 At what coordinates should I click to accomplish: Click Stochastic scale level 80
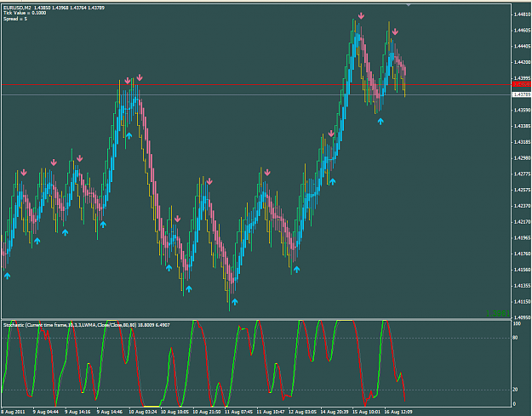515,338
